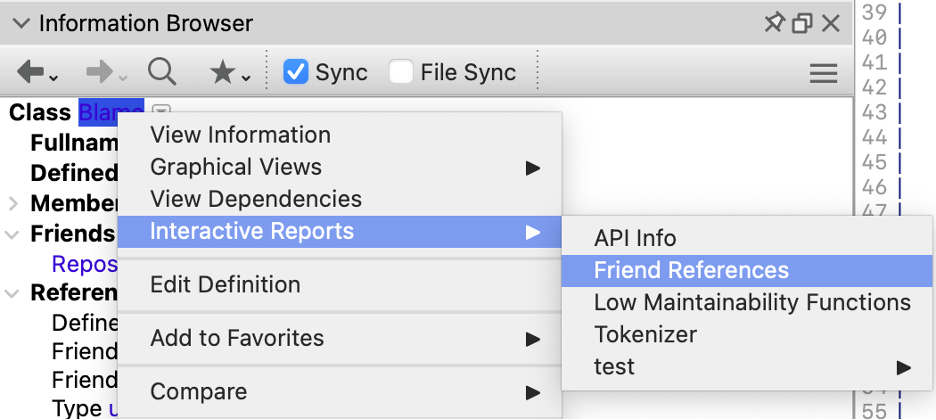The image size is (936, 420).
Task: Collapse the Friends tree node
Action: tap(13, 235)
